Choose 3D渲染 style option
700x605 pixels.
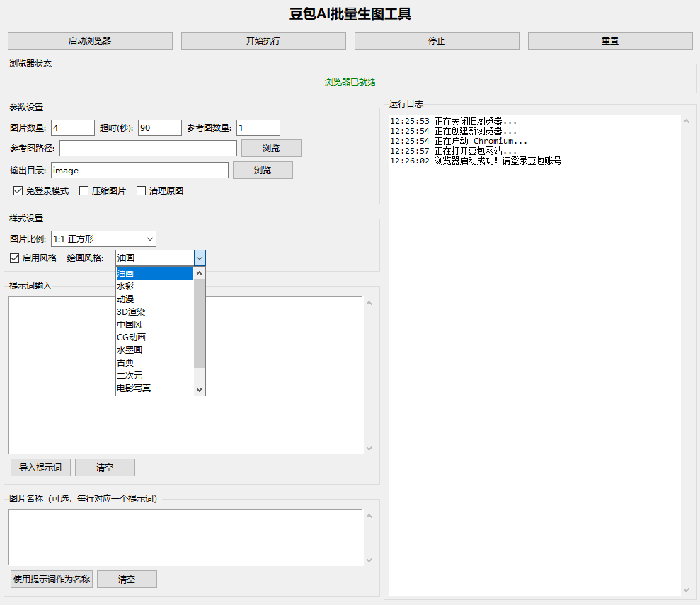(x=154, y=312)
